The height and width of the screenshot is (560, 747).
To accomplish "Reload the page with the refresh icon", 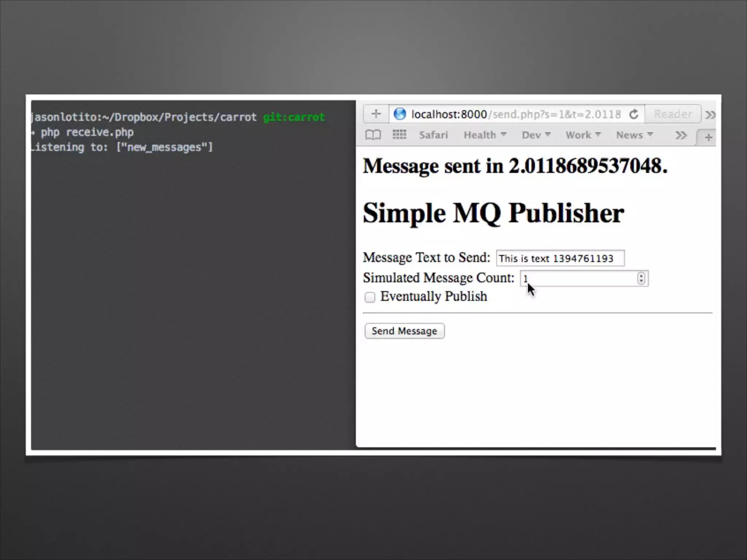I will tap(634, 114).
